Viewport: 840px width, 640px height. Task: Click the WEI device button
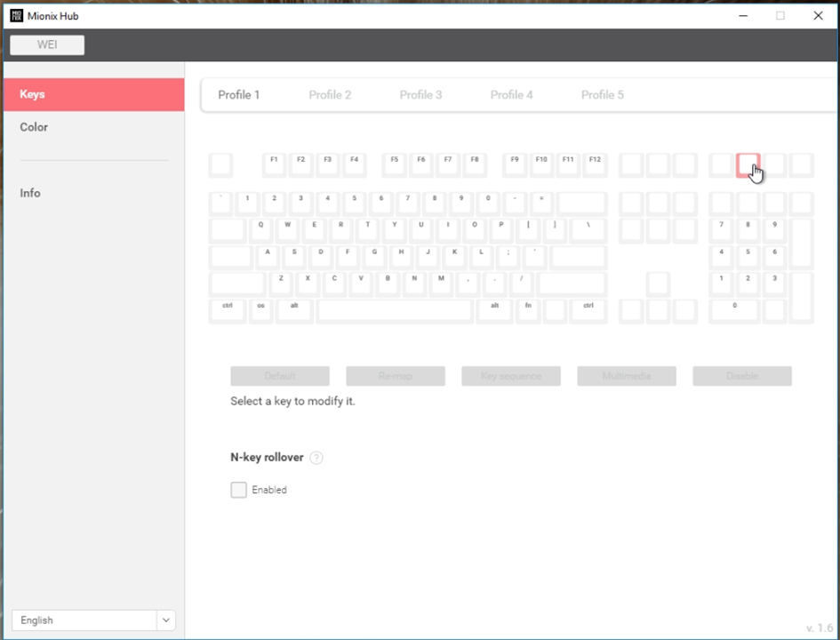[x=47, y=45]
